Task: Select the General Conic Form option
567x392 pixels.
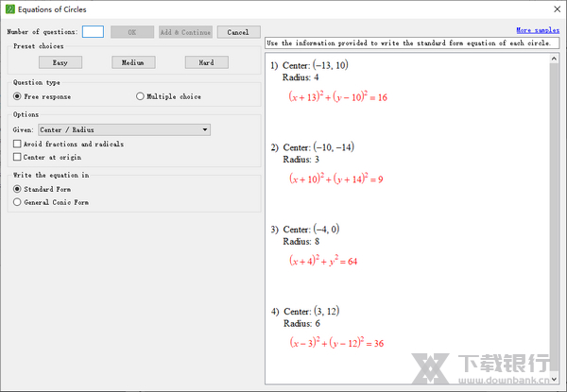Action: tap(17, 202)
